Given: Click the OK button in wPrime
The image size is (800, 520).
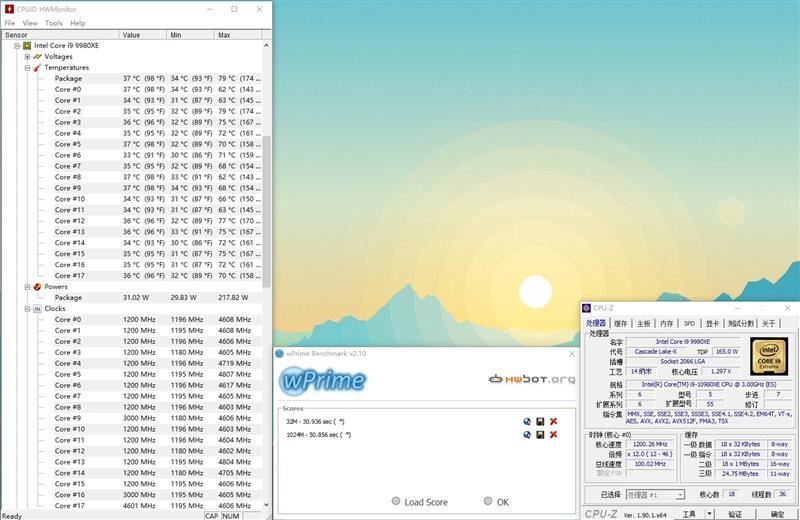Looking at the screenshot, I should (496, 502).
